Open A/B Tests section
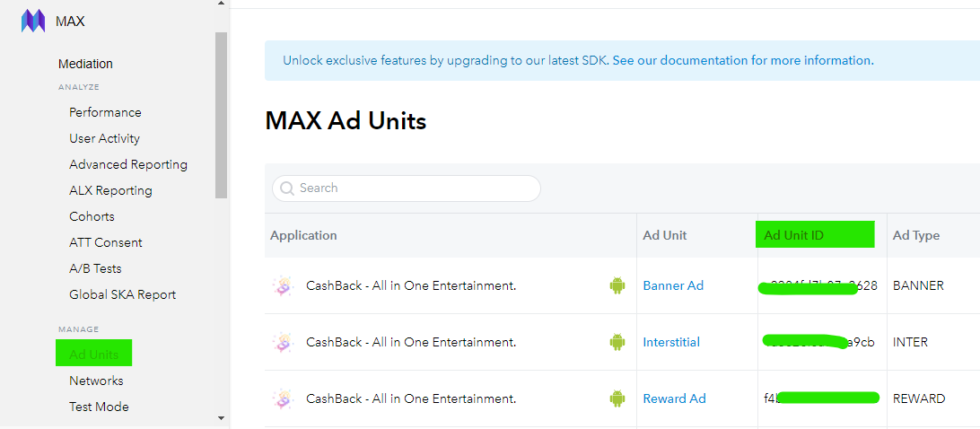The height and width of the screenshot is (429, 980). [96, 269]
